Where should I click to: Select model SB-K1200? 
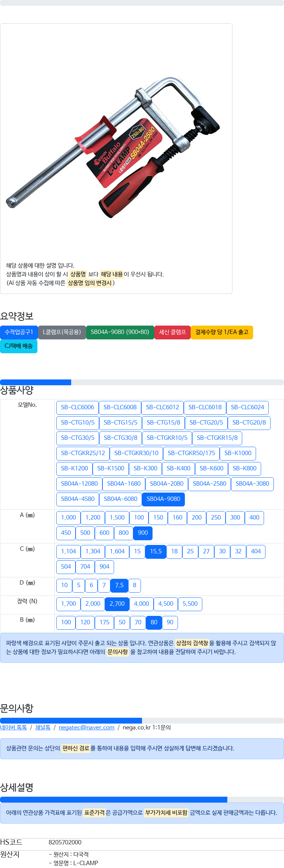point(74,469)
